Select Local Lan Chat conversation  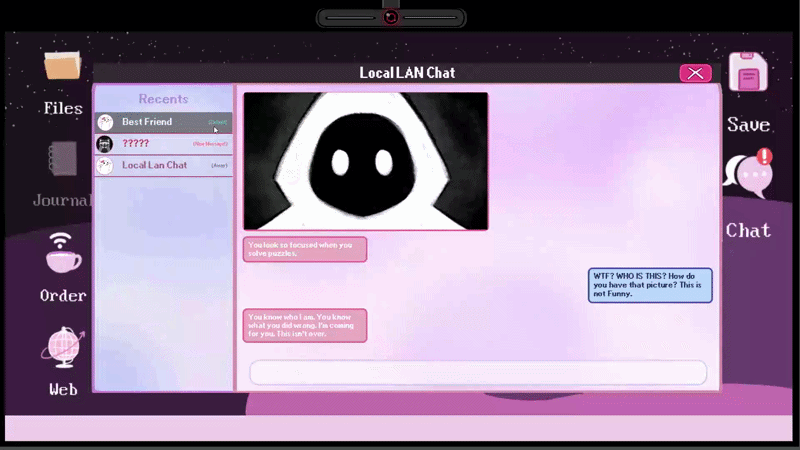click(163, 166)
